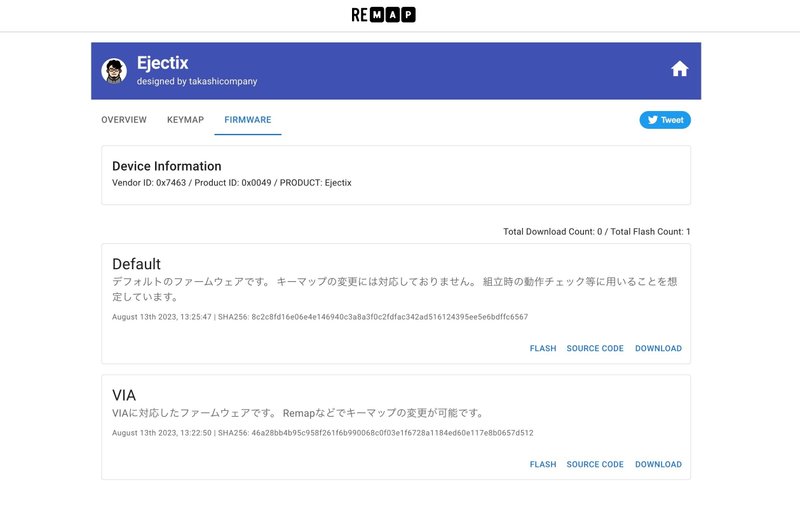Click the Total Download Count text
Image resolution: width=800 pixels, height=516 pixels.
tap(596, 232)
